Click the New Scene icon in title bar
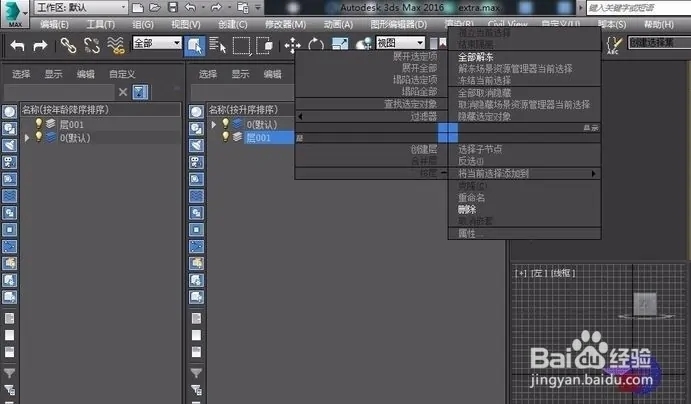The height and width of the screenshot is (404, 691). click(x=138, y=7)
